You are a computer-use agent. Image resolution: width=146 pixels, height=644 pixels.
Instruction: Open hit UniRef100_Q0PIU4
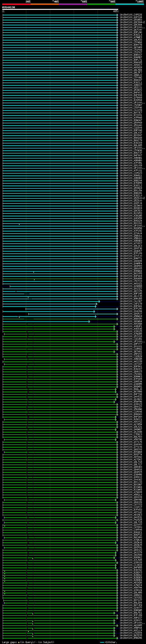[131, 17]
